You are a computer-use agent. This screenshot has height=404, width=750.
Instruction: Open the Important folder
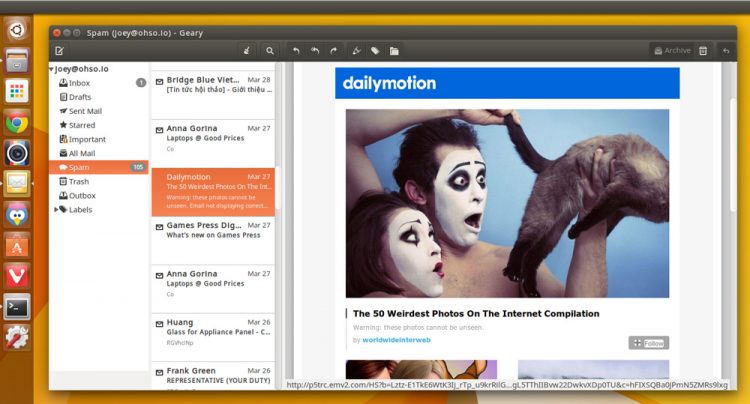[x=99, y=139]
